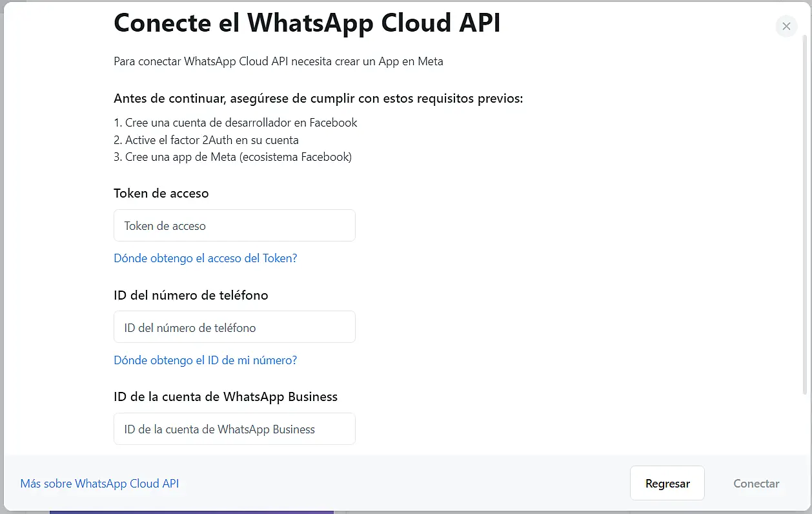Click the 'Antes de continuar' requirements heading
The height and width of the screenshot is (514, 812).
coord(318,99)
